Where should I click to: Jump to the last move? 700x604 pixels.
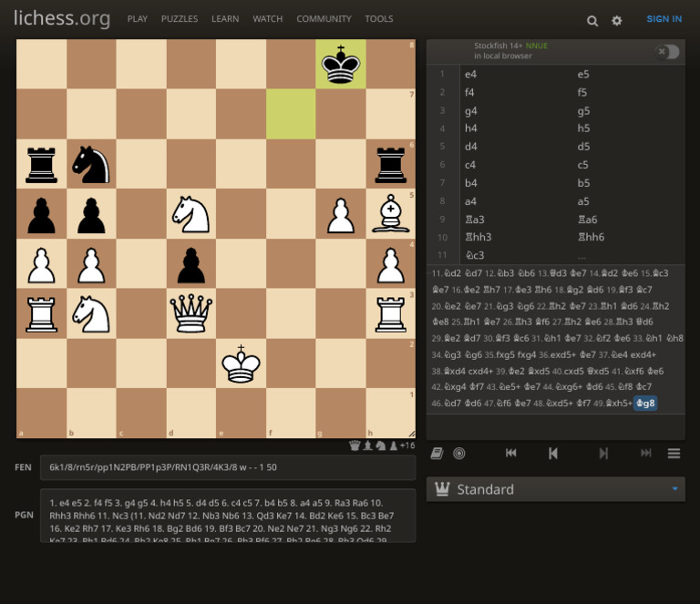point(645,453)
